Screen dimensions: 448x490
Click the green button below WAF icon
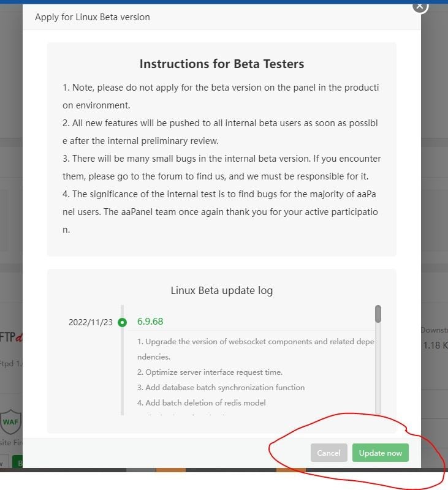click(x=19, y=463)
